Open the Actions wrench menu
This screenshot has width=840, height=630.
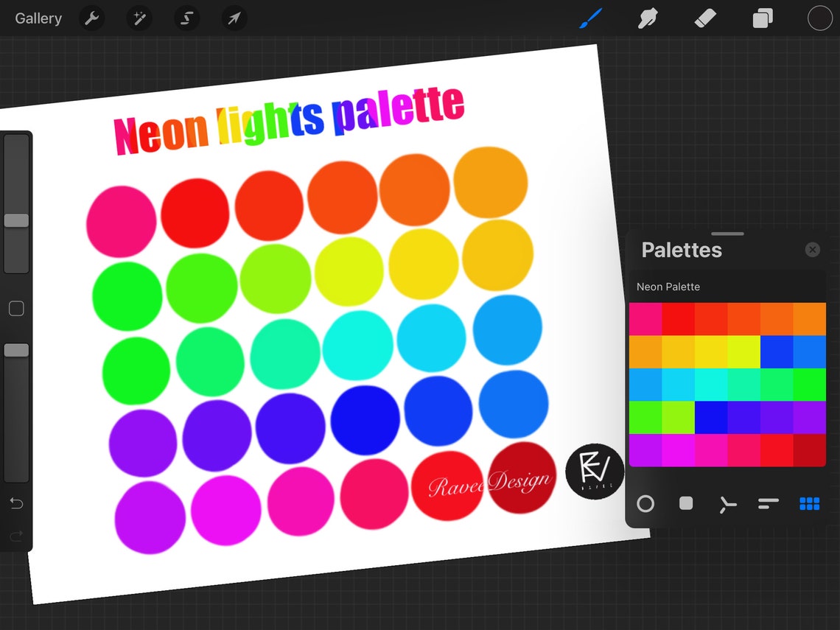(x=91, y=18)
